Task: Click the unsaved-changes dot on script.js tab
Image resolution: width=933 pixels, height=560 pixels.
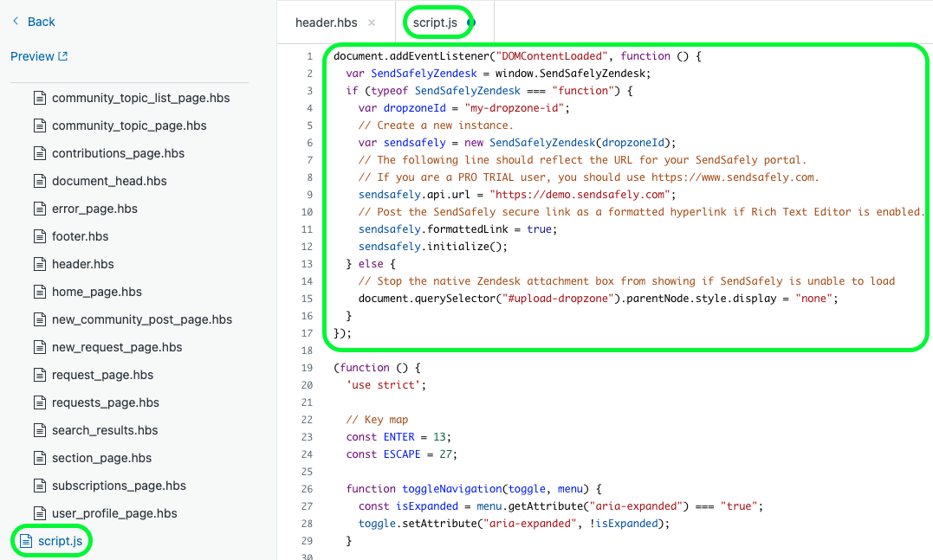Action: point(470,23)
